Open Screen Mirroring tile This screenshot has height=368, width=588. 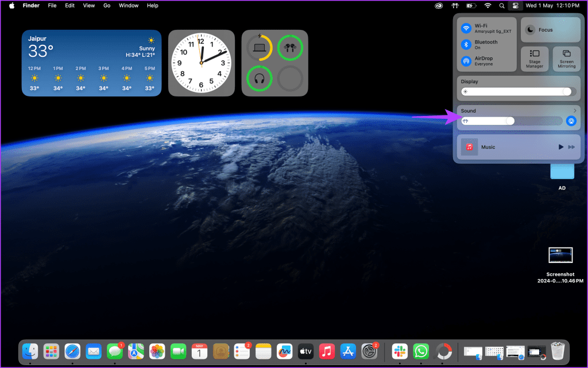[566, 59]
